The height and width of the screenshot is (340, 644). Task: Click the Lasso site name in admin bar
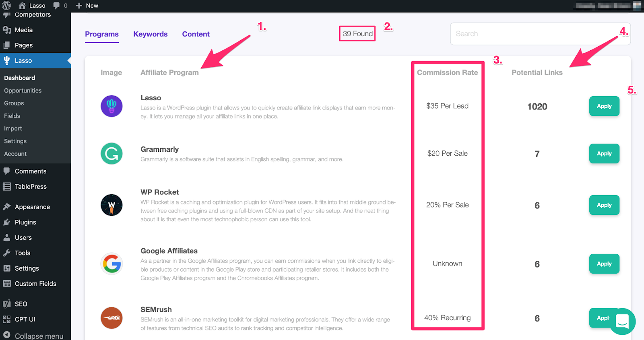tap(37, 6)
